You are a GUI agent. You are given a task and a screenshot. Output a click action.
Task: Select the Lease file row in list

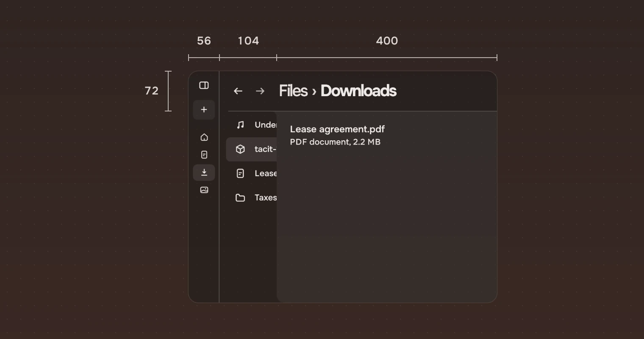tap(251, 173)
